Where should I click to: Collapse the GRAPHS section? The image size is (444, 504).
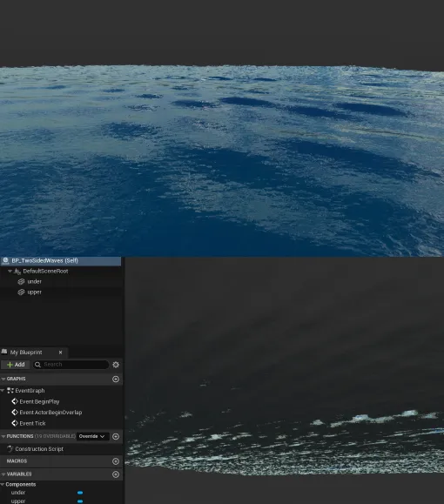(x=3, y=379)
